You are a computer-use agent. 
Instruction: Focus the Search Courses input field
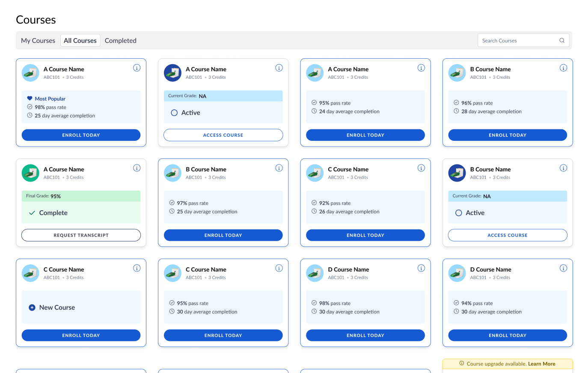(523, 40)
